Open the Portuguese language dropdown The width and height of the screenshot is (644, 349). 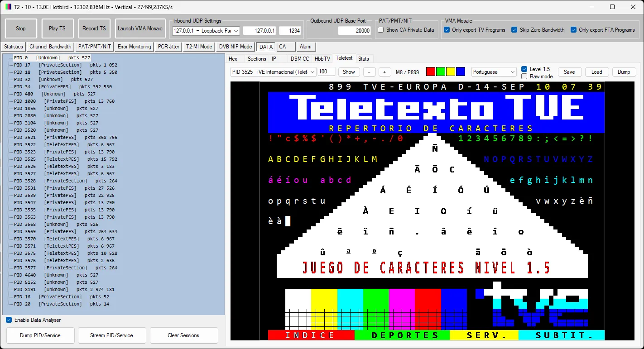(494, 72)
